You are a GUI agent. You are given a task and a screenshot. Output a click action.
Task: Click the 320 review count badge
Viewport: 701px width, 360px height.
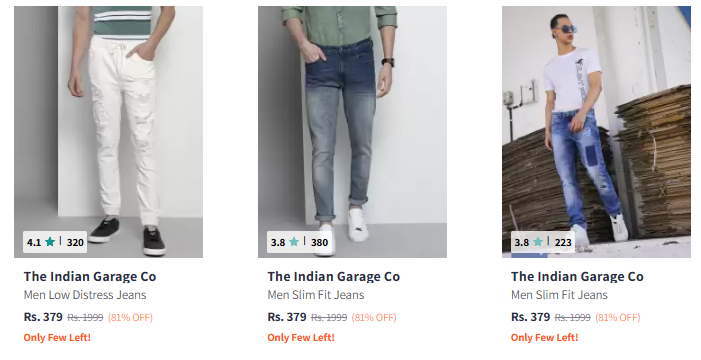75,242
